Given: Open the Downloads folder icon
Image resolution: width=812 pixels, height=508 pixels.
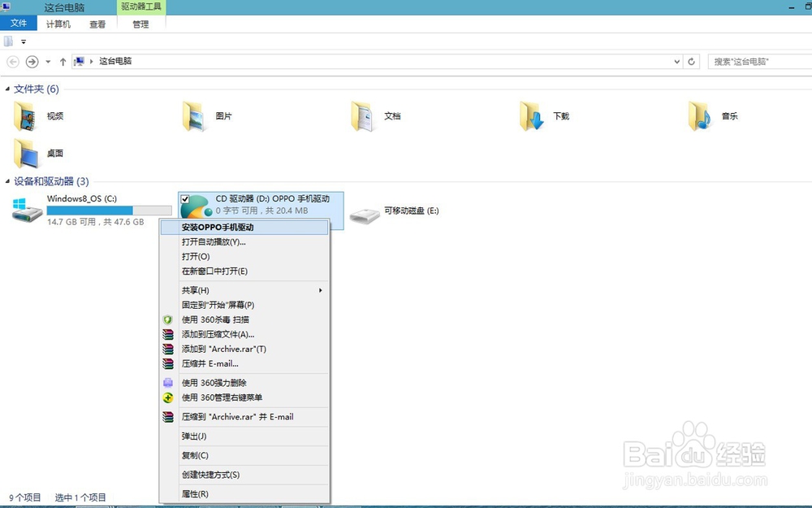Looking at the screenshot, I should [531, 116].
